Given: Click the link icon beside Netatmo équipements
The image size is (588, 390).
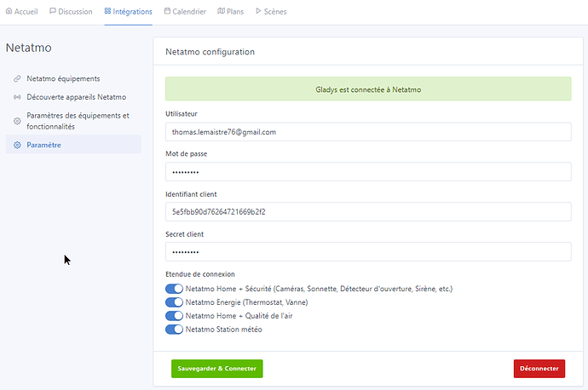Looking at the screenshot, I should click(x=17, y=78).
